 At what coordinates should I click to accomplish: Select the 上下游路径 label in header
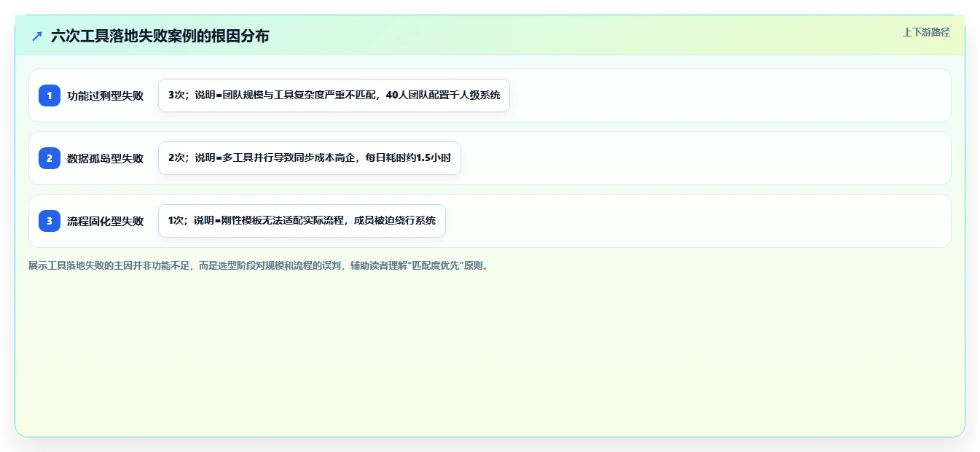(926, 32)
